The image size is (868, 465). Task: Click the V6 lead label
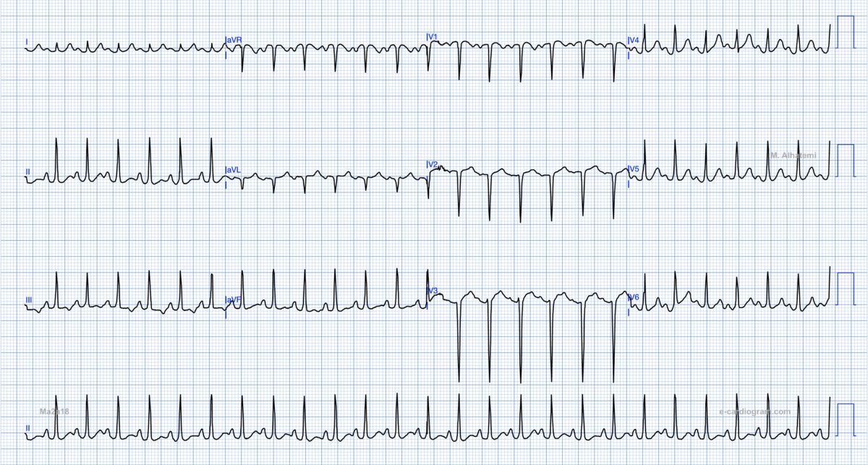pos(634,297)
